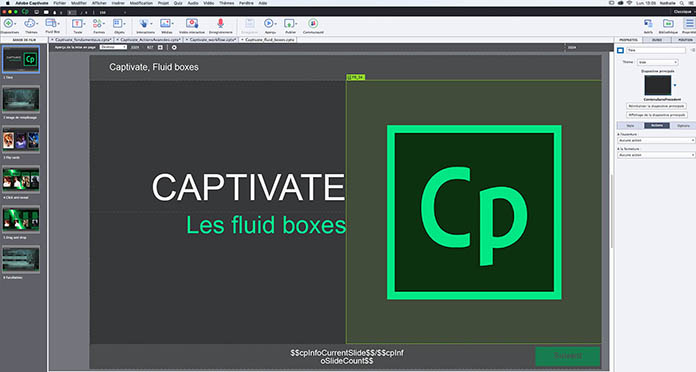Open the Bibliothèque panel icon
This screenshot has height=372, width=696.
pos(668,26)
